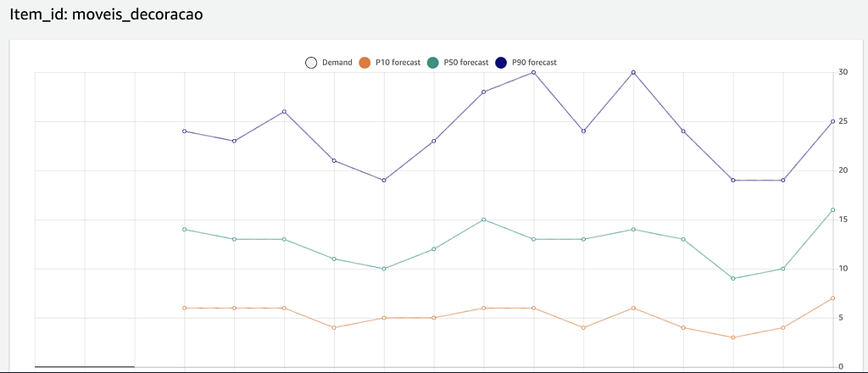Screen dimensions: 868x373
Task: Toggle the P90 forecast legend label
Action: [534, 63]
